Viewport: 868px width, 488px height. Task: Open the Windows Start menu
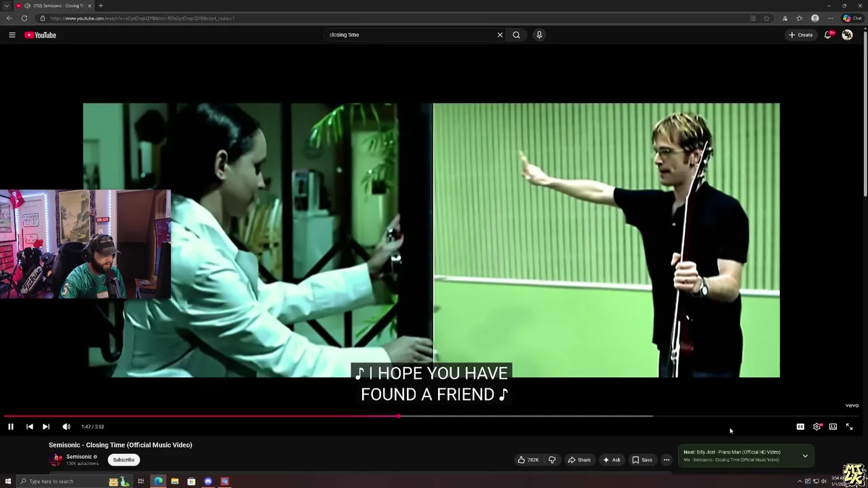click(8, 481)
